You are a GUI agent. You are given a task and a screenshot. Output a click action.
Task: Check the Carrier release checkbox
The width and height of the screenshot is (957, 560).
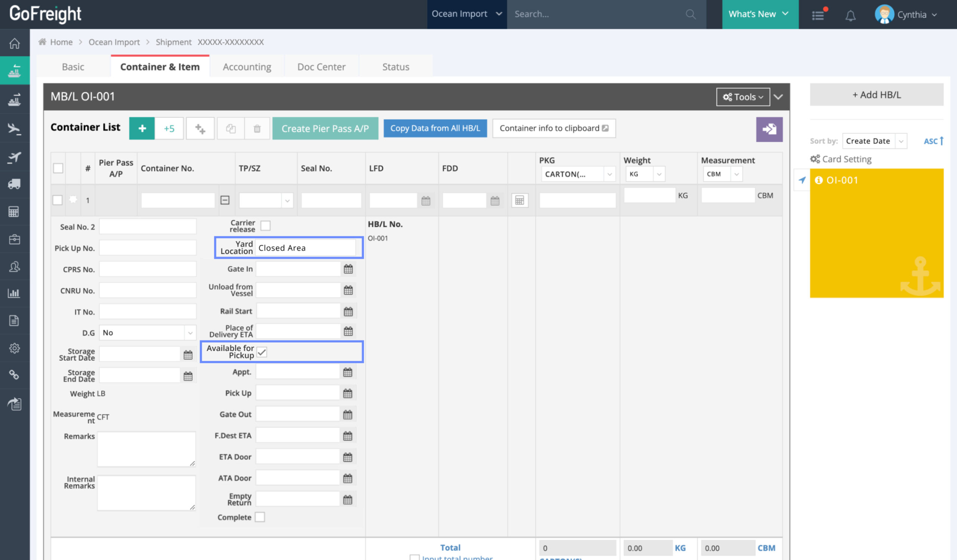coord(265,226)
